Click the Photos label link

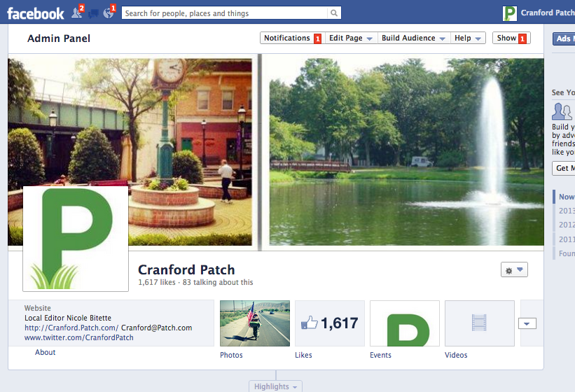[x=231, y=355]
